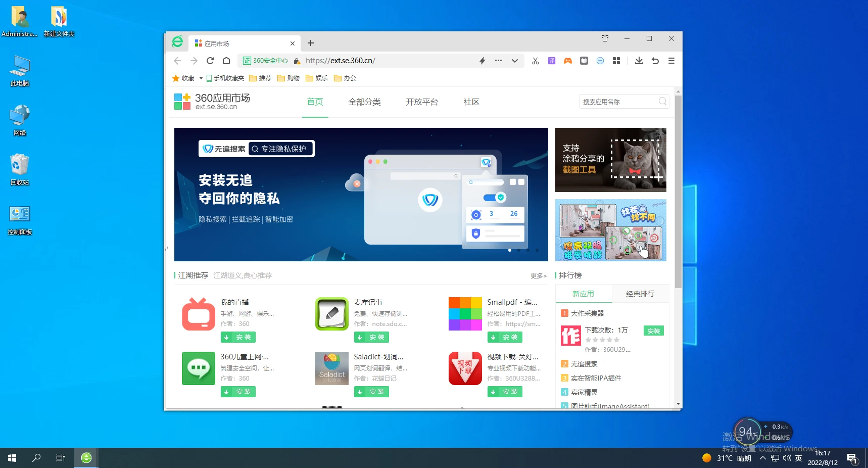
Task: Click the 麦库记事 app icon
Action: (332, 314)
